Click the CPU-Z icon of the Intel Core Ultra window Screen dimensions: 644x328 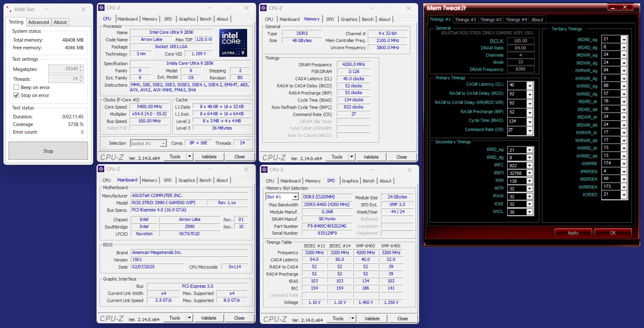coord(101,8)
